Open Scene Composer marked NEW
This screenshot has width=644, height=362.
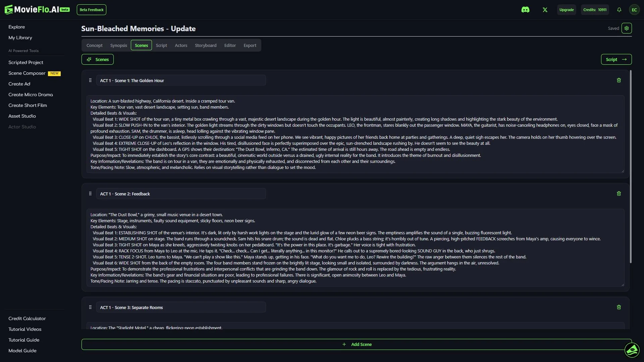point(27,73)
